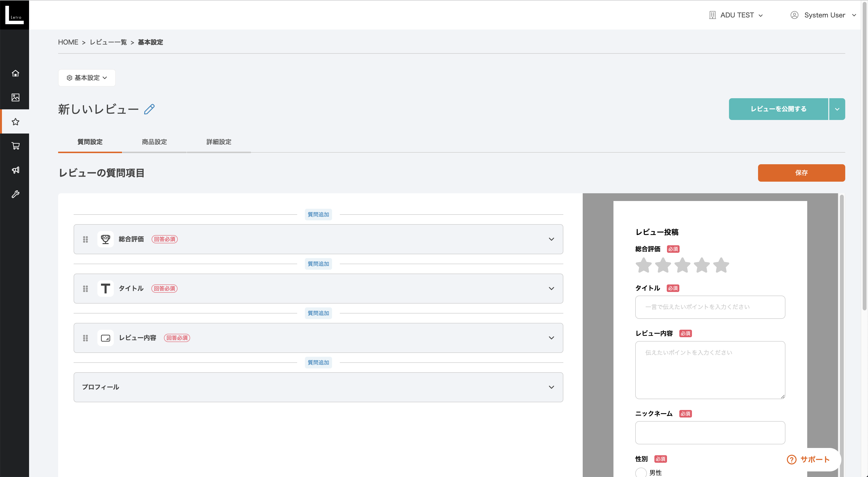Expand the プロフィール section

pos(551,387)
